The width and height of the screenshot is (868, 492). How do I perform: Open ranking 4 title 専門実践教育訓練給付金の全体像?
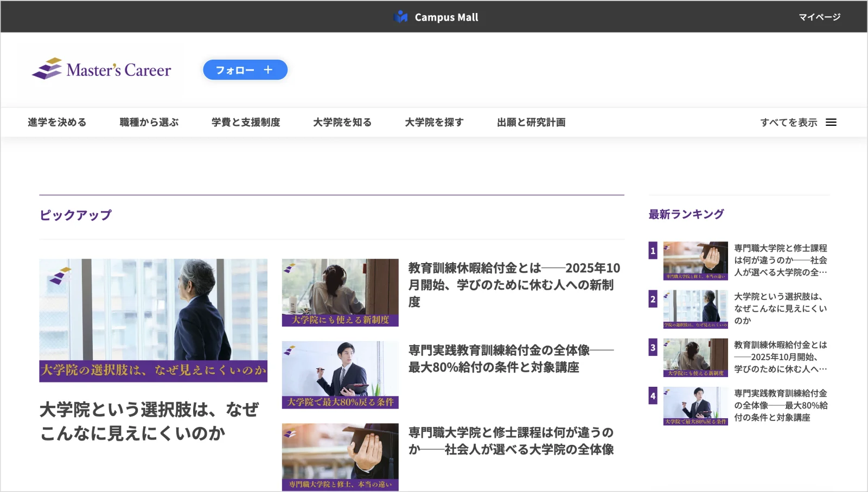[781, 405]
